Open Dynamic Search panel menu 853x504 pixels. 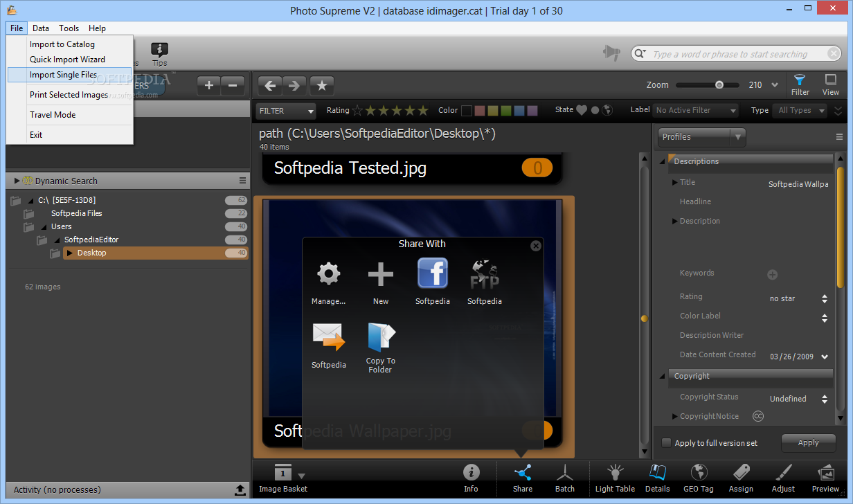[x=242, y=181]
